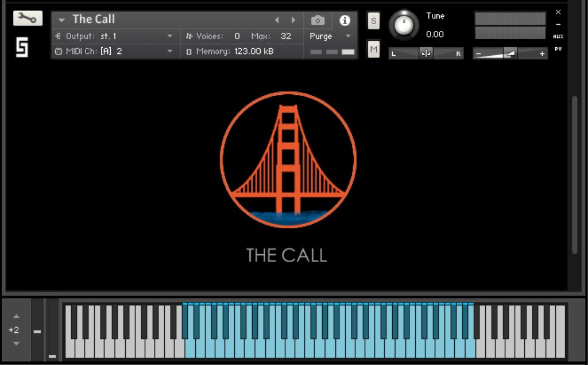
Task: Shift keyboard octave up with the arrow
Action: pos(16,316)
